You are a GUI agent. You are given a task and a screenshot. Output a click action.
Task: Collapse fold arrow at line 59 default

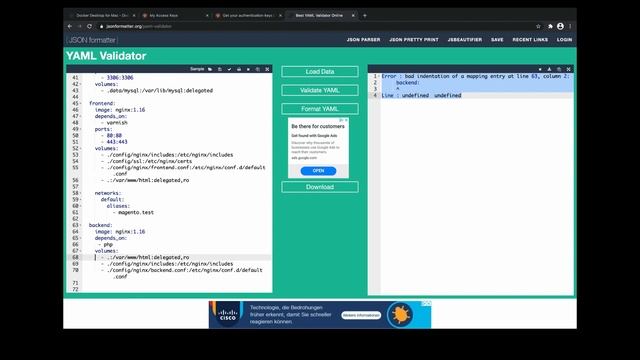pyautogui.click(x=80, y=200)
